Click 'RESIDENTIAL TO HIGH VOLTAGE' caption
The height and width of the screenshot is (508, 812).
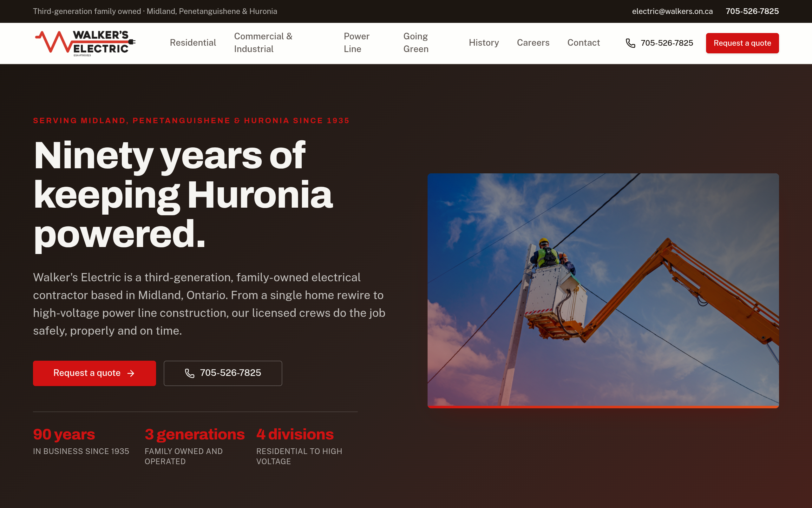299,456
